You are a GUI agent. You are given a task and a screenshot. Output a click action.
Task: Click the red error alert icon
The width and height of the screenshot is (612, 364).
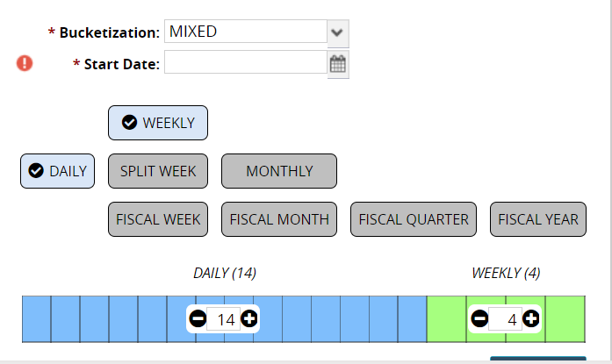25,63
